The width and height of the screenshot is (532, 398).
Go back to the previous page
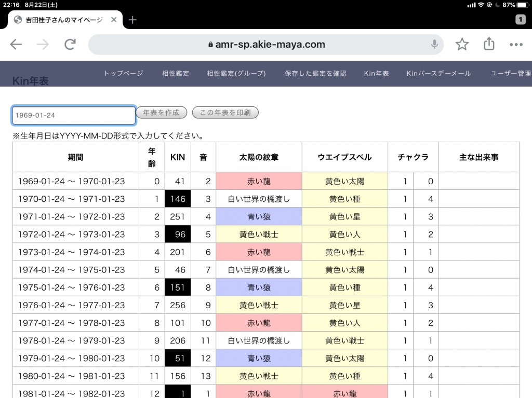tap(16, 45)
